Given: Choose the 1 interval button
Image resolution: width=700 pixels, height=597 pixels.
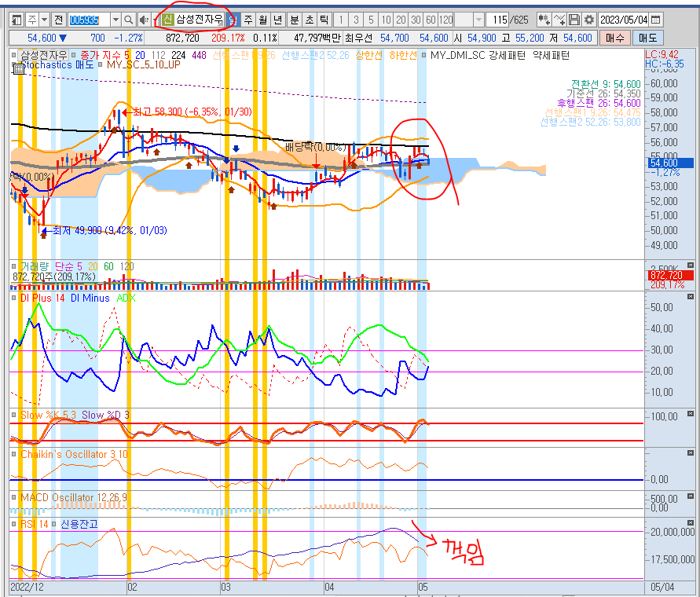Looking at the screenshot, I should click(x=341, y=20).
